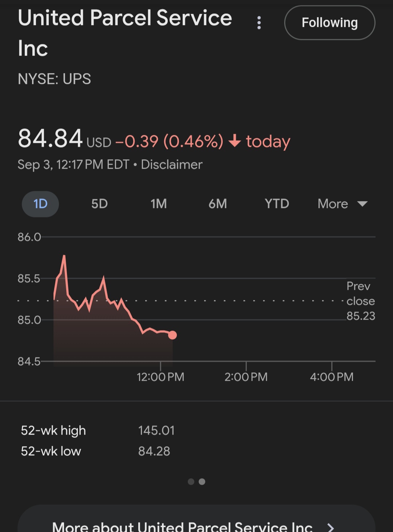Select the 6M time range
This screenshot has height=532, width=393.
[x=218, y=204]
